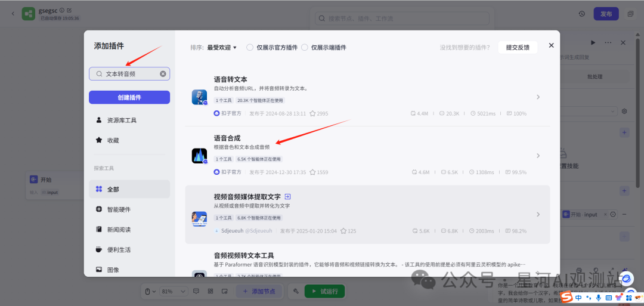
Task: Add a skill with the plus above 置技能
Action: (x=624, y=132)
